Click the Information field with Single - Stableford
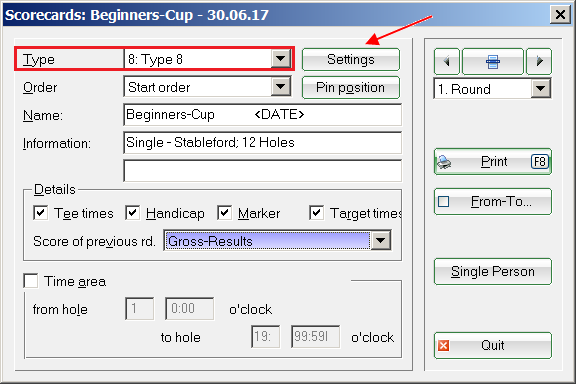This screenshot has width=576, height=384. [x=263, y=143]
